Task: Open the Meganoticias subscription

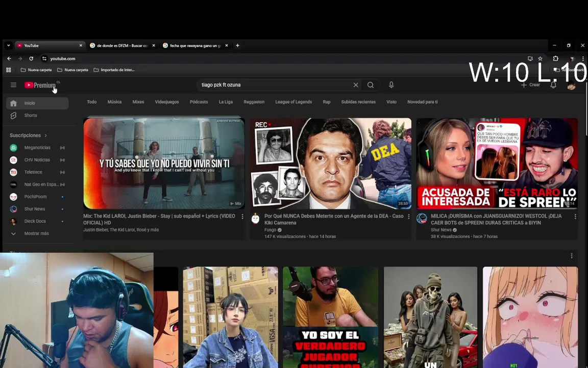Action: pyautogui.click(x=37, y=148)
